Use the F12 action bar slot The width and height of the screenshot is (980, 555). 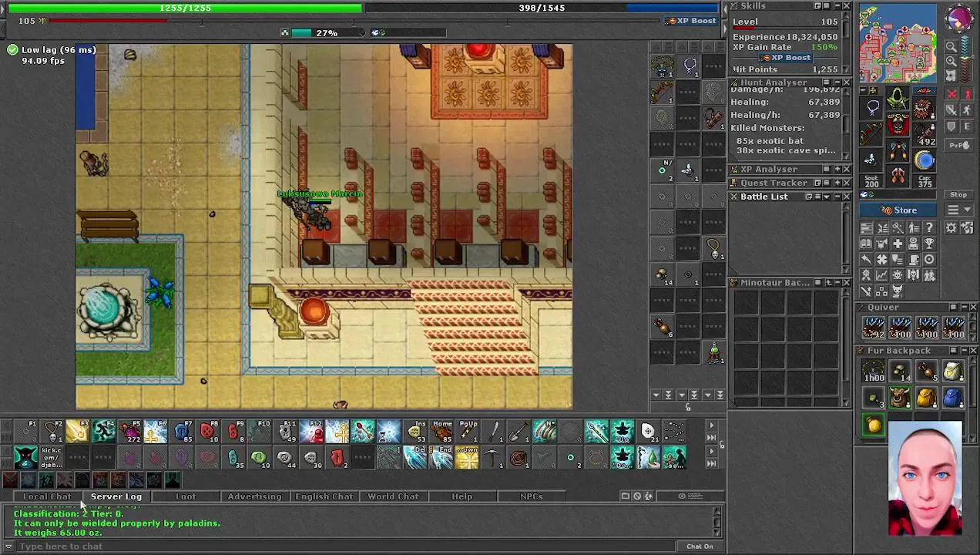[311, 432]
